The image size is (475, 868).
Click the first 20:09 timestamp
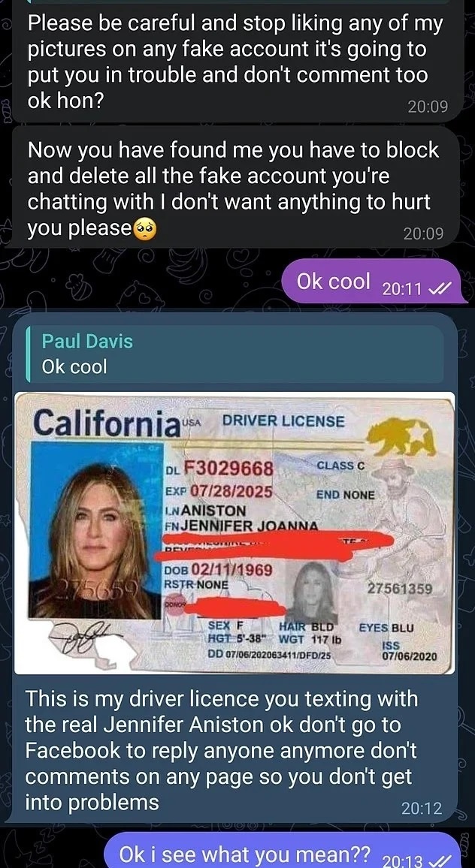[428, 107]
